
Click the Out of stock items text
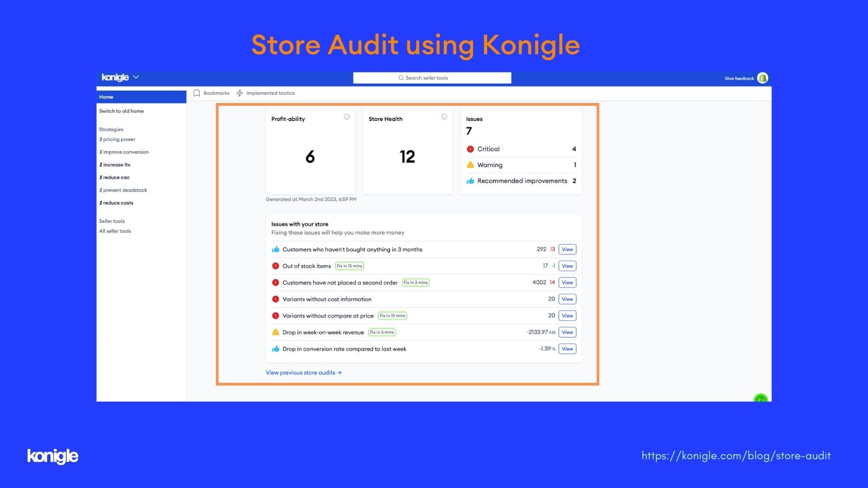click(x=307, y=266)
